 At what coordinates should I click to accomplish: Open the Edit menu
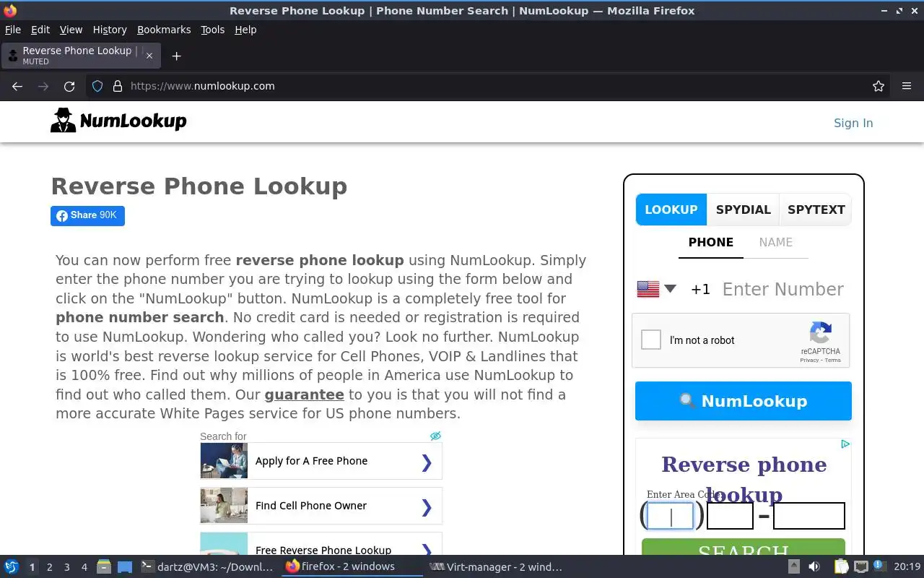(40, 30)
